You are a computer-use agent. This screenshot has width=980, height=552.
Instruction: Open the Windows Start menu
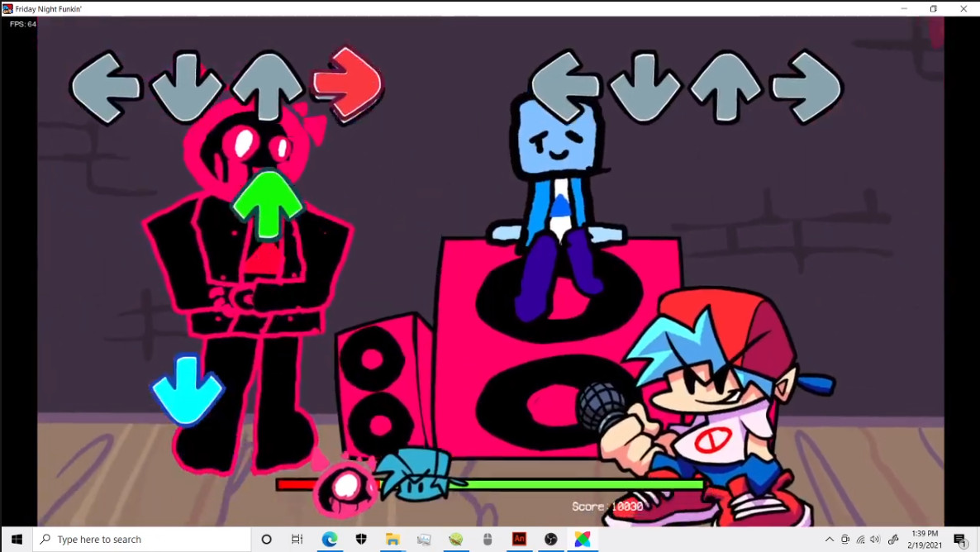click(17, 539)
